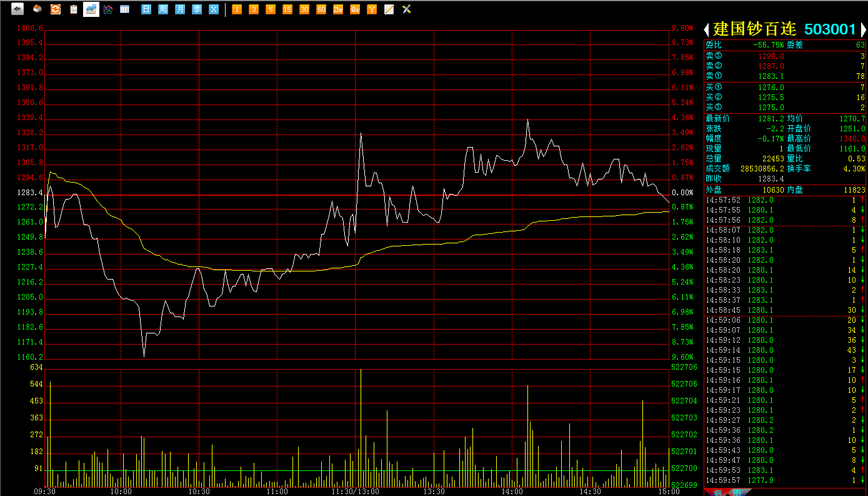The image size is (868, 496).
Task: Open the drawing tools crossed-pencil icon
Action: tap(407, 9)
